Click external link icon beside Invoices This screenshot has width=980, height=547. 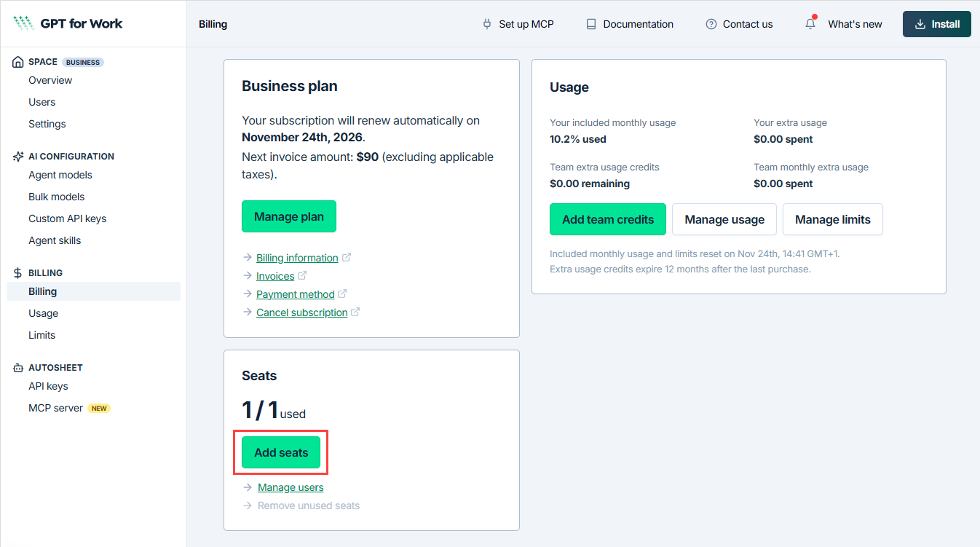[x=302, y=276]
